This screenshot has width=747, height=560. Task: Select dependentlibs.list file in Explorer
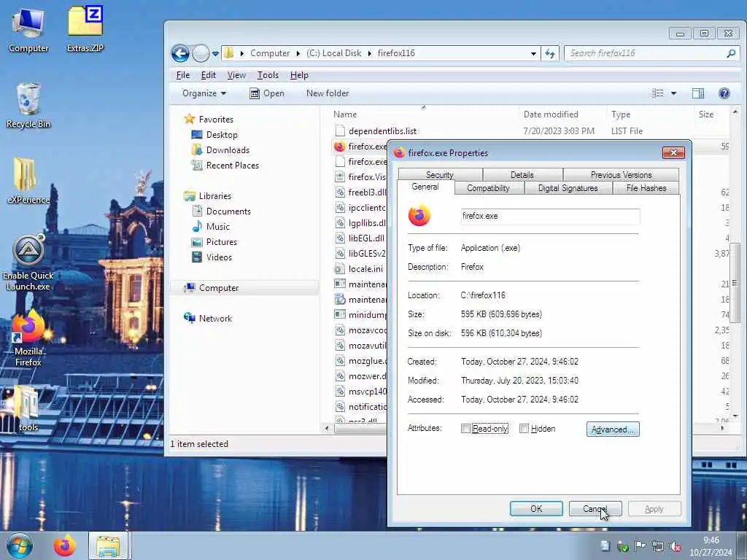[x=382, y=131]
